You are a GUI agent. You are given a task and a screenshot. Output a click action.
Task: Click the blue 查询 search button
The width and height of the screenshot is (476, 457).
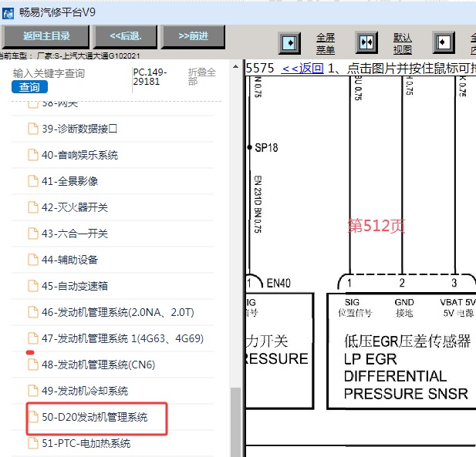pyautogui.click(x=29, y=87)
